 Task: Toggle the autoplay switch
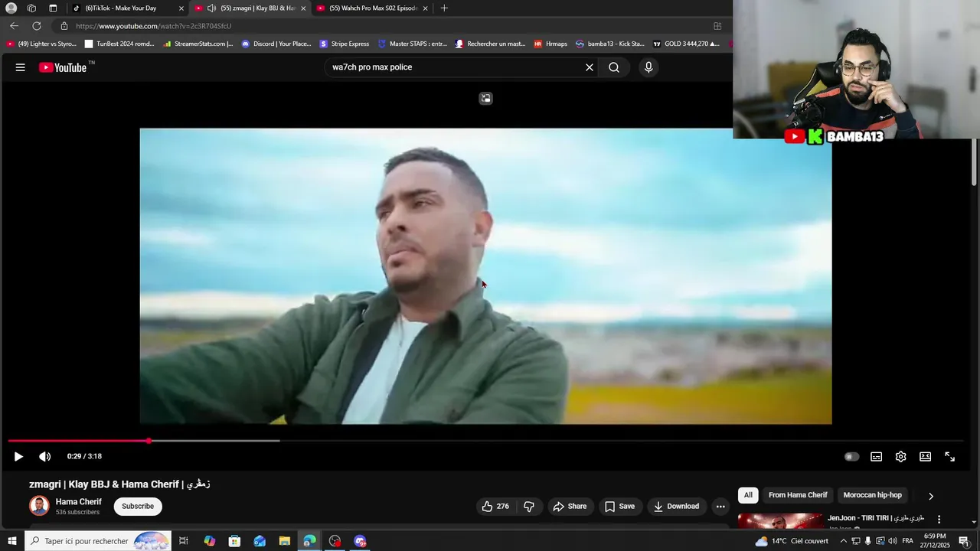[851, 456]
